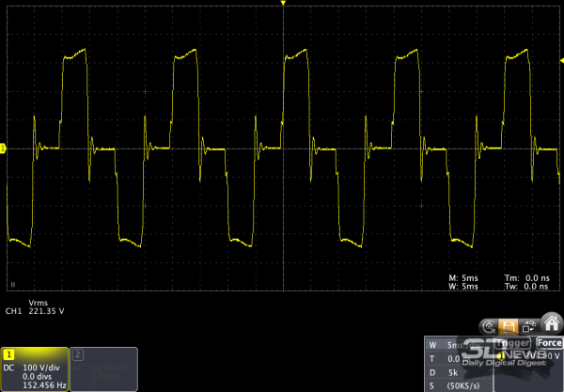Open the W 5ms/div timebase setting
Viewport: 564px width, 392px height.
click(461, 344)
